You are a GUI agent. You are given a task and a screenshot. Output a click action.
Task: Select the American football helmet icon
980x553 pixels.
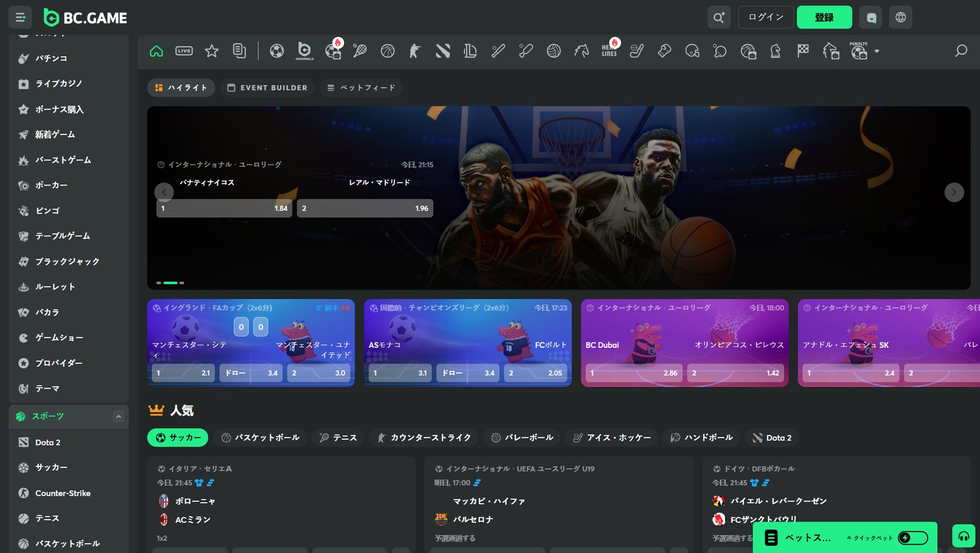coord(692,51)
